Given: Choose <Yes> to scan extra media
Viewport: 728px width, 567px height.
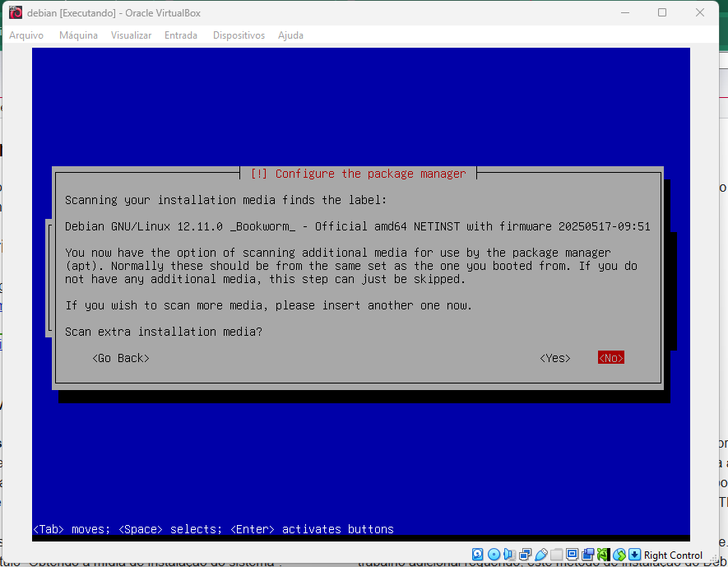Looking at the screenshot, I should click(x=555, y=358).
